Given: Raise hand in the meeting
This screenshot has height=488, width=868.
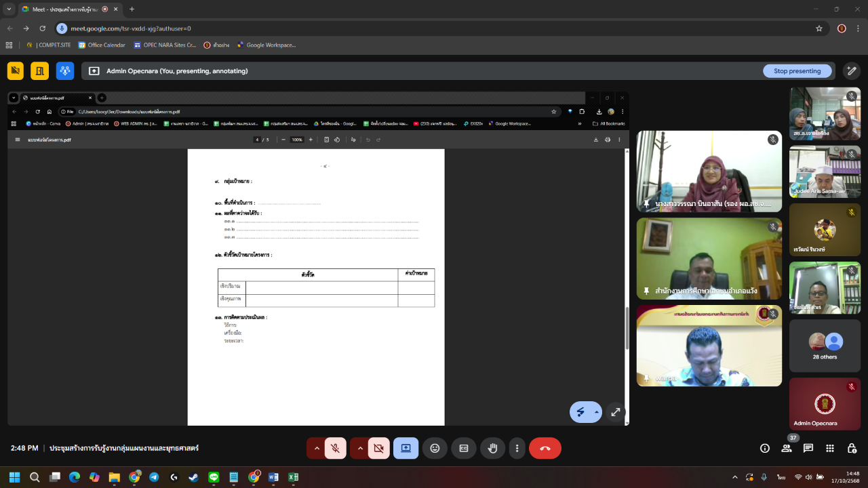Looking at the screenshot, I should (x=493, y=448).
